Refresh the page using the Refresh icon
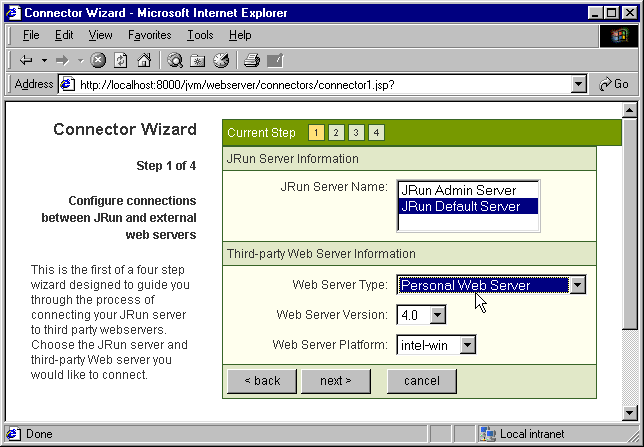Viewport: 644px width, 447px height. pos(121,60)
